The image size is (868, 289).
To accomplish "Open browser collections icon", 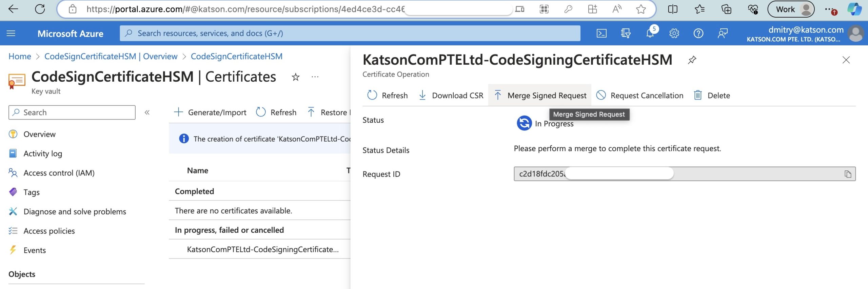I will (726, 9).
